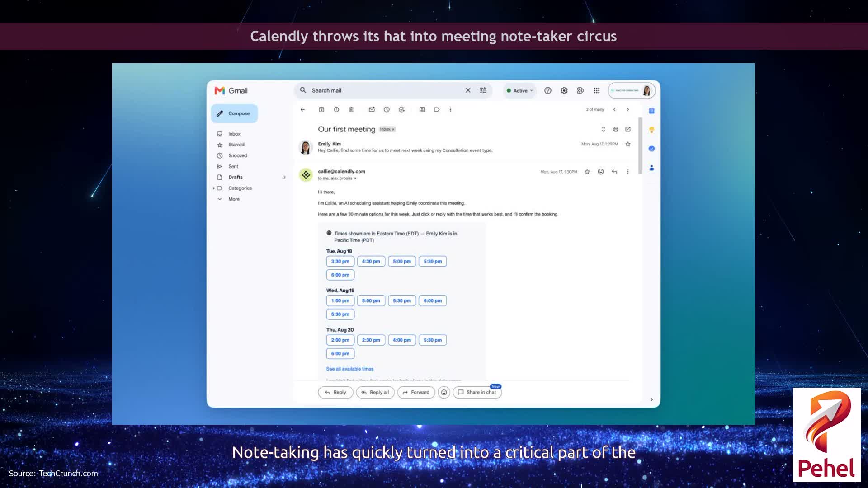Viewport: 868px width, 488px height.
Task: Mark the email as unread
Action: pyautogui.click(x=372, y=109)
